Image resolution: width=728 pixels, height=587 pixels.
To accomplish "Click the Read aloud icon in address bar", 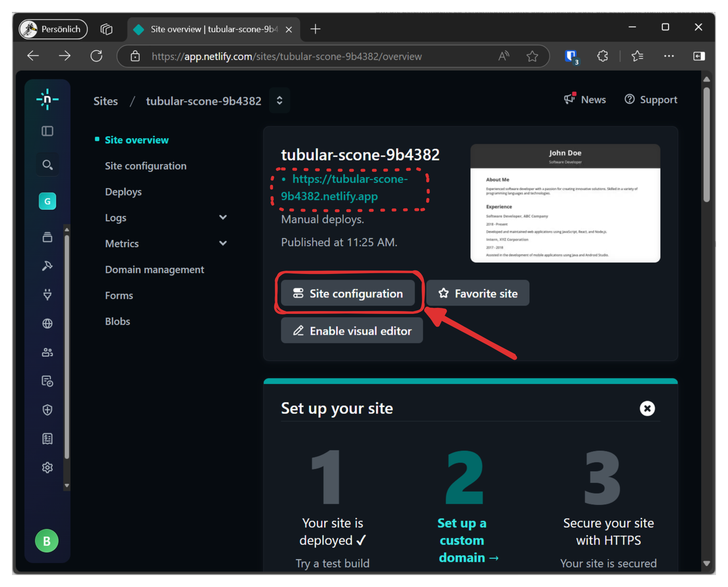I will click(x=504, y=56).
